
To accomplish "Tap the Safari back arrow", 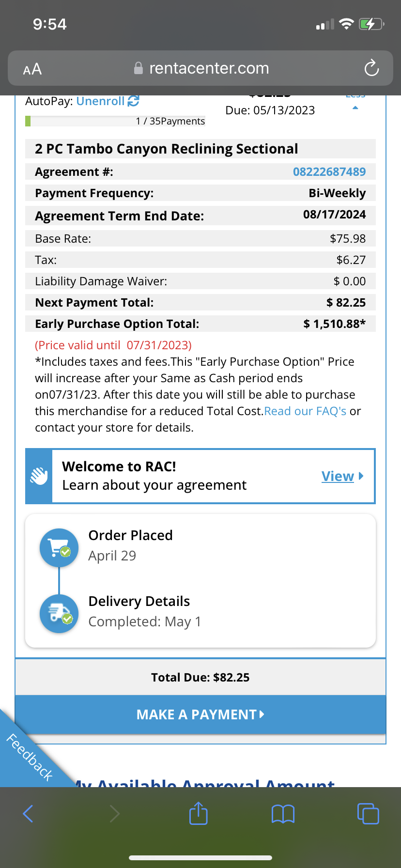I will click(x=29, y=814).
